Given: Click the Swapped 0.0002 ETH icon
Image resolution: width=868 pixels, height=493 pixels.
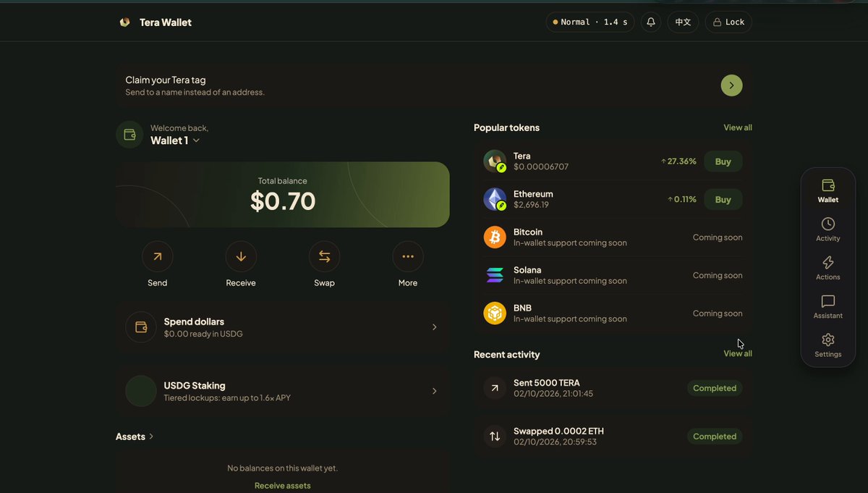Looking at the screenshot, I should click(495, 437).
